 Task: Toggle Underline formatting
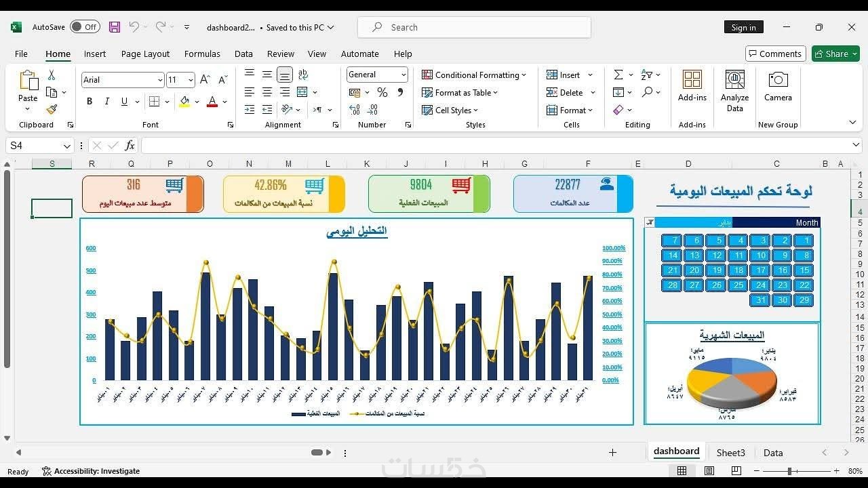124,102
